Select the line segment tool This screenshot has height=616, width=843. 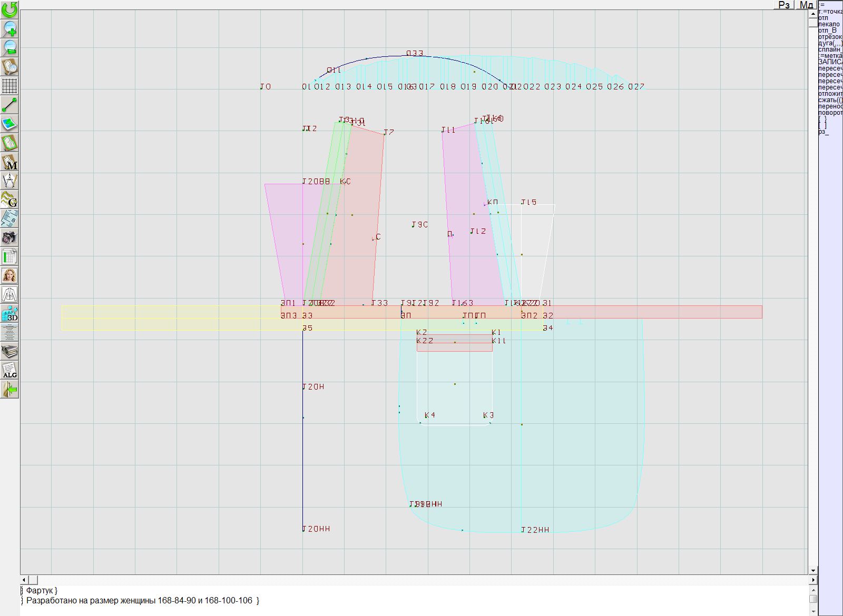(x=9, y=105)
